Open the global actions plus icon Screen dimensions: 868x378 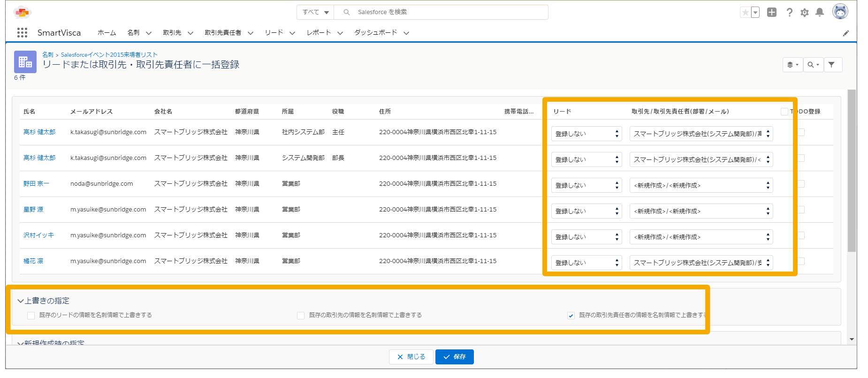pyautogui.click(x=772, y=12)
